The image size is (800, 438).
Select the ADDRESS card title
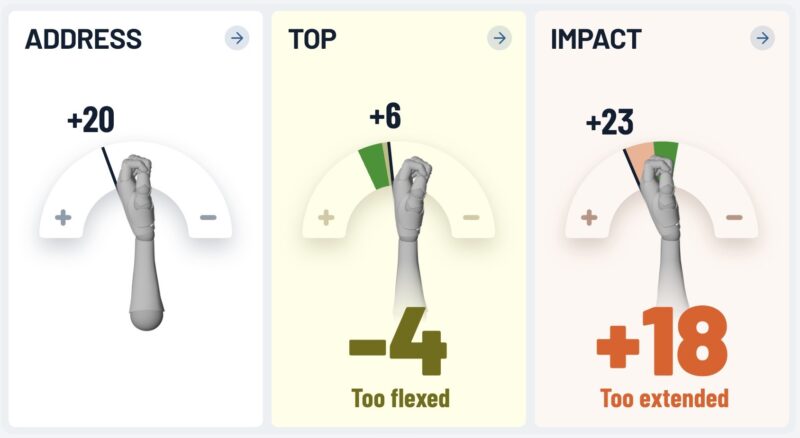click(83, 40)
